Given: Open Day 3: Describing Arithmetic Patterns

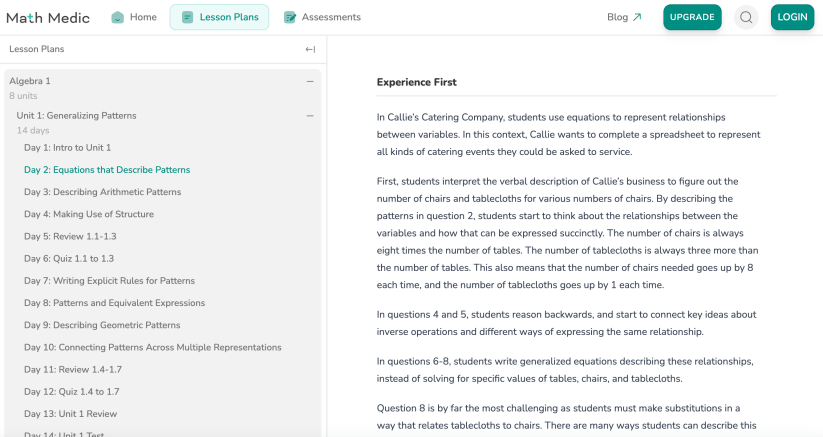Looking at the screenshot, I should (x=103, y=192).
